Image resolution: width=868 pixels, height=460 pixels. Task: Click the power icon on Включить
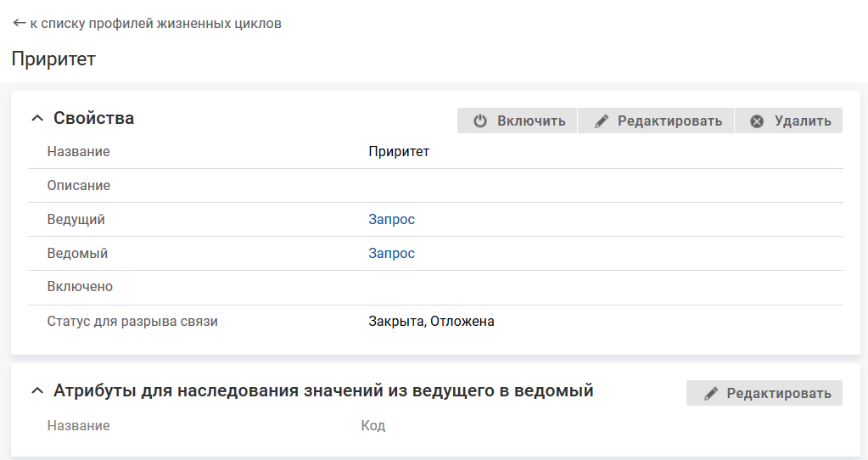pyautogui.click(x=480, y=121)
